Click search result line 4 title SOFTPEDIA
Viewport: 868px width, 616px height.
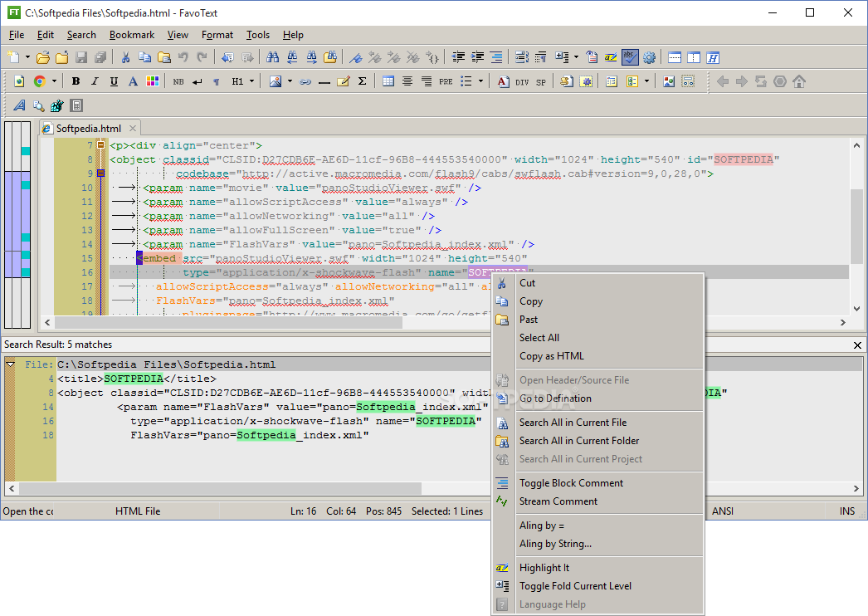(134, 379)
